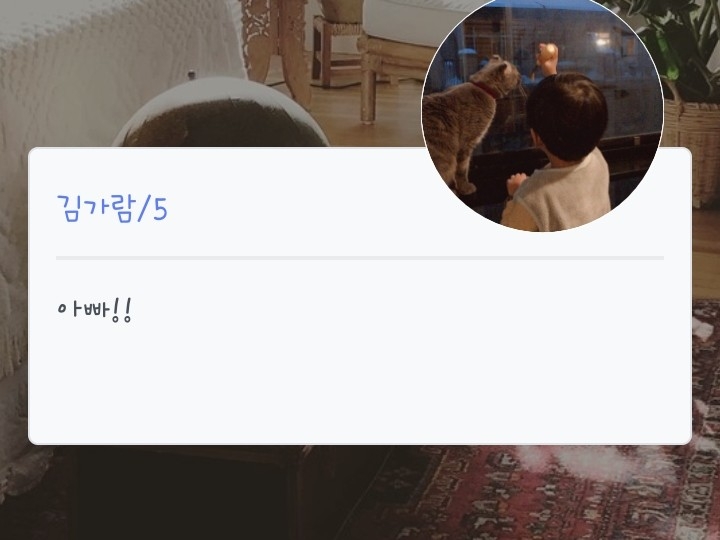Click the green plant leaves in background
Image resolution: width=720 pixels, height=540 pixels.
point(675,41)
